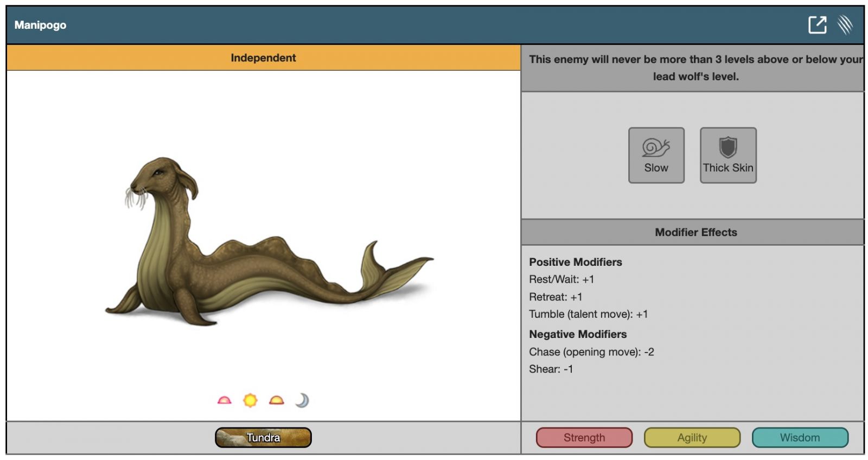Viewport: 868px width, 460px height.
Task: Click the Manipogo title text
Action: click(40, 25)
